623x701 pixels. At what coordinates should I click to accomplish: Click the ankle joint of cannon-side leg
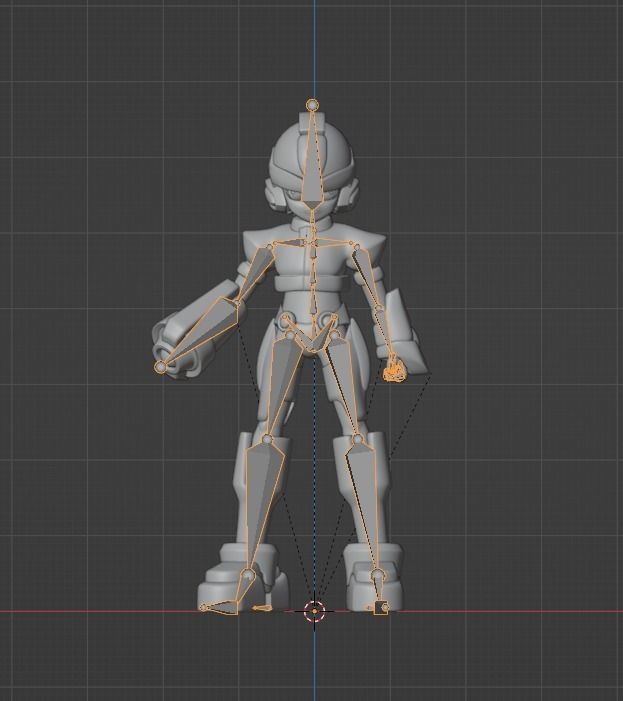[x=248, y=574]
